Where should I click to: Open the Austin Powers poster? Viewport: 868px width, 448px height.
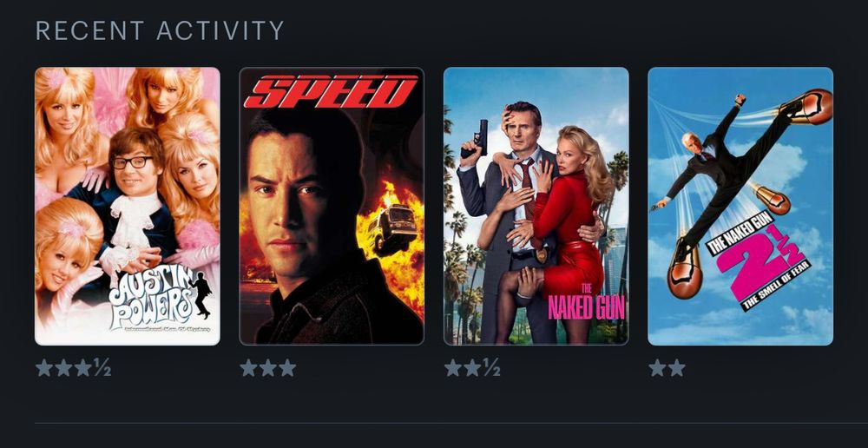(x=128, y=206)
